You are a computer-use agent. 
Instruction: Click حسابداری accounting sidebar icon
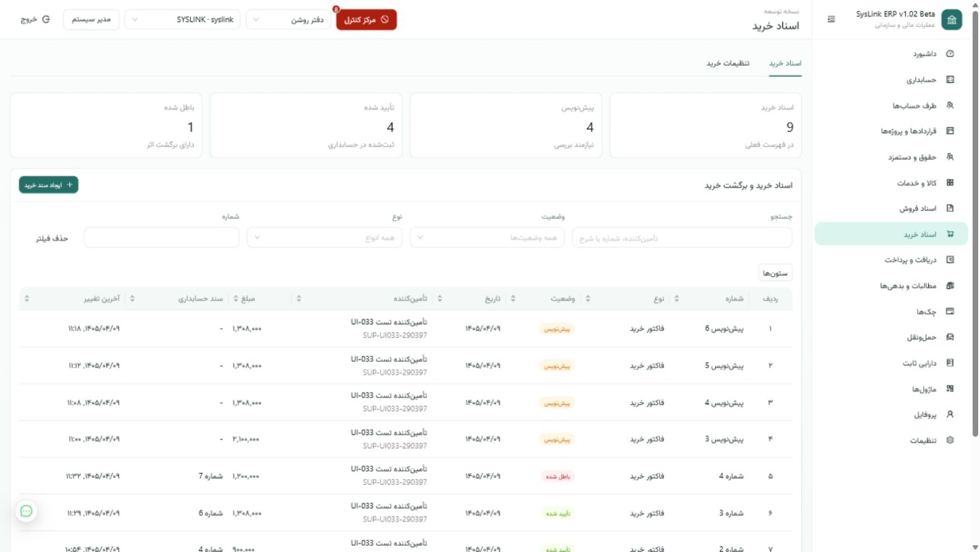click(950, 80)
